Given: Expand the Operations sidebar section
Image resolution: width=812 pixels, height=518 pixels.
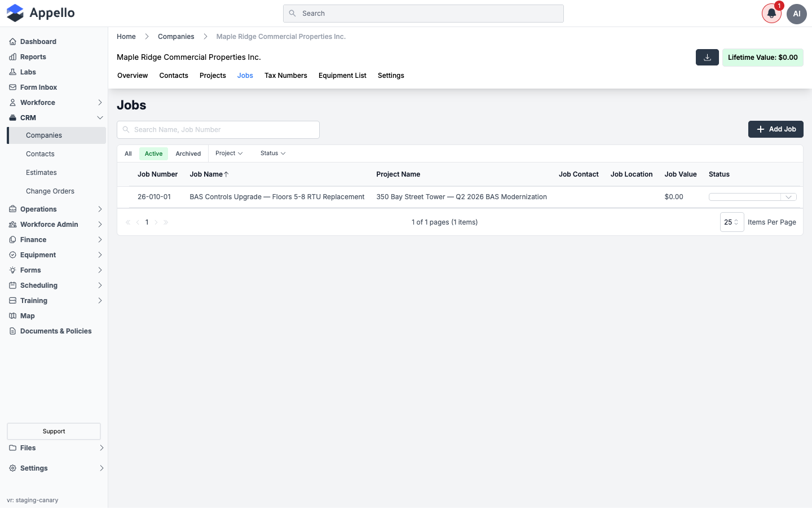Looking at the screenshot, I should coord(100,209).
